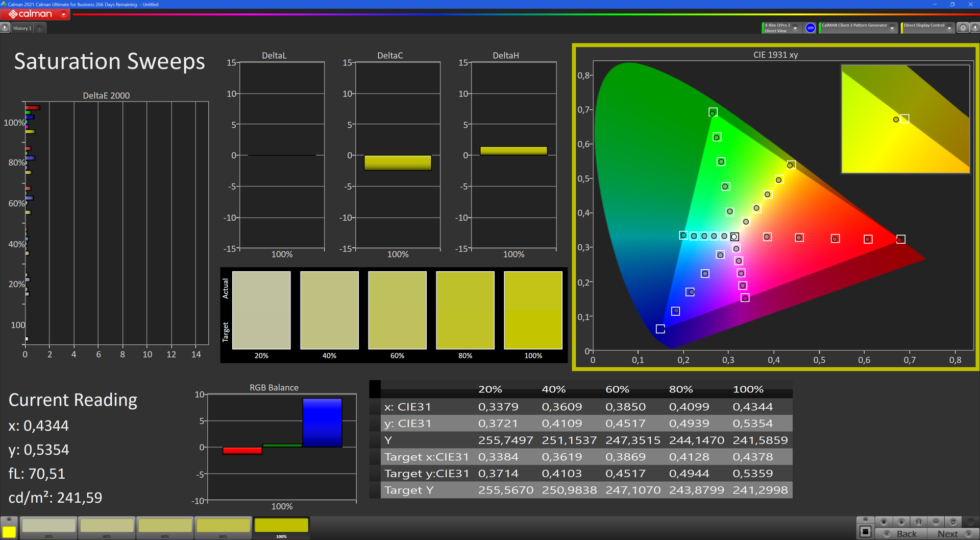Open the Calman main menu logo
Viewport: 980px width, 540px height.
(31, 14)
